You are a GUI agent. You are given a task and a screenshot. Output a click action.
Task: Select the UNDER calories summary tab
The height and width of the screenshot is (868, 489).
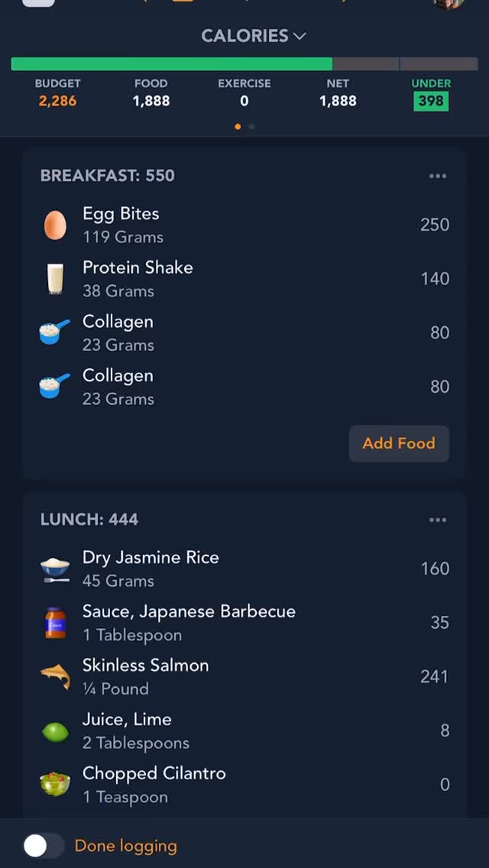click(431, 92)
